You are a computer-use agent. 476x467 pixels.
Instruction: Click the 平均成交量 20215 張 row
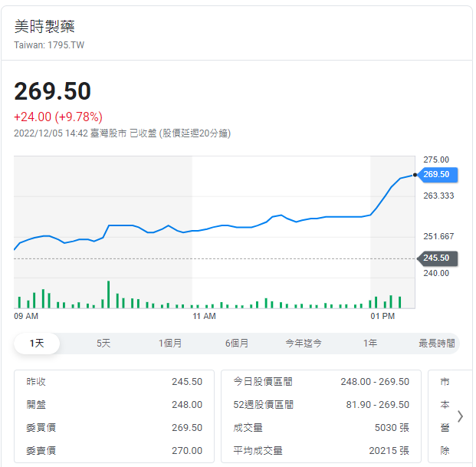click(x=320, y=451)
